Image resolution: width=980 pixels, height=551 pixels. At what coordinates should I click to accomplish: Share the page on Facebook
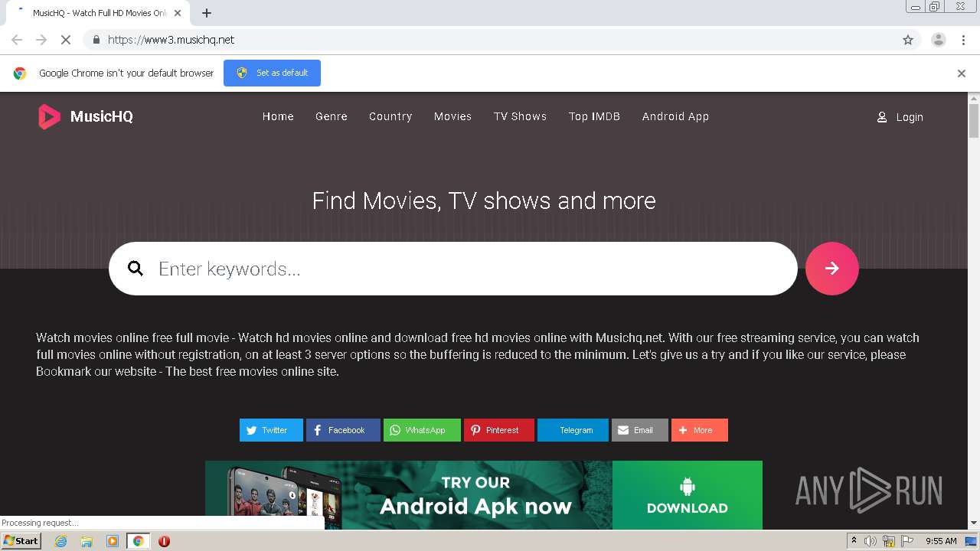point(343,430)
